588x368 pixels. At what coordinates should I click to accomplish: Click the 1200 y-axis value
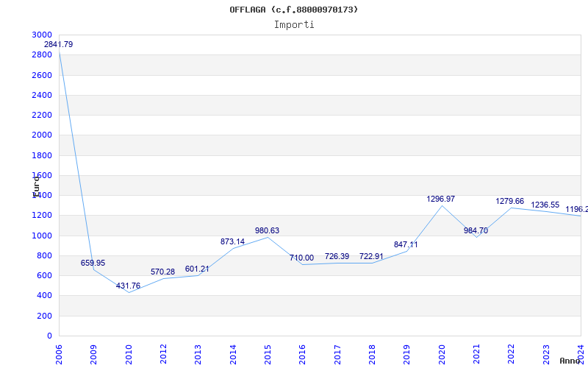42,215
